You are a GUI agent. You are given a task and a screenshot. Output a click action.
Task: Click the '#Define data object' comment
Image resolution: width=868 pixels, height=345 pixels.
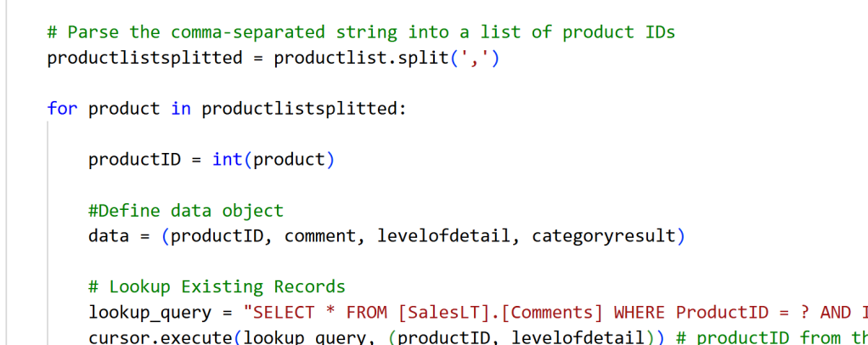click(x=185, y=210)
